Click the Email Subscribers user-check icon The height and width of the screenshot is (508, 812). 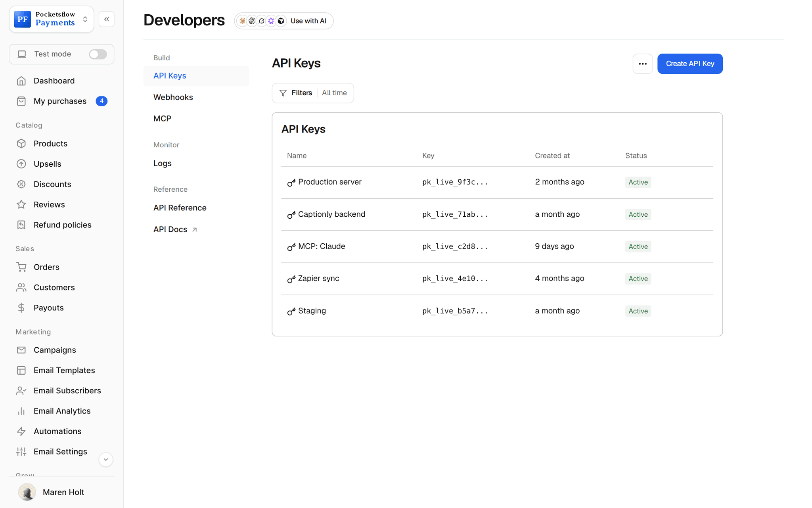coord(21,391)
